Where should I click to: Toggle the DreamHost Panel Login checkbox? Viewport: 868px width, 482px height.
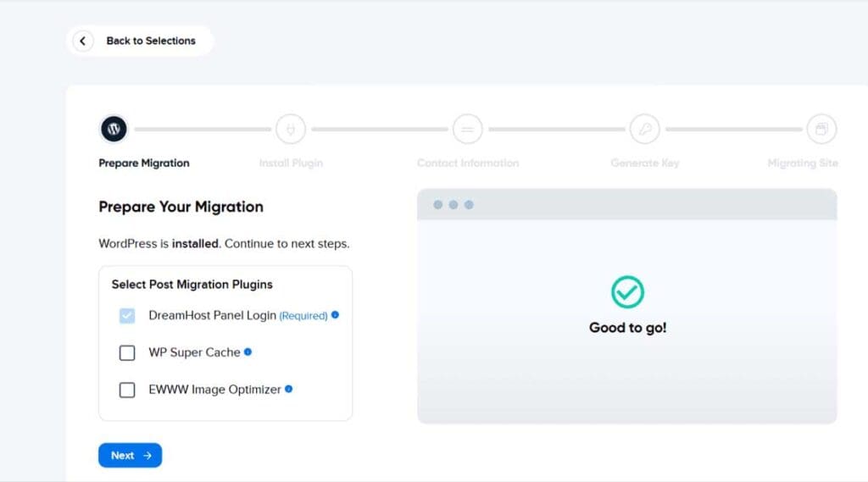[x=127, y=315]
